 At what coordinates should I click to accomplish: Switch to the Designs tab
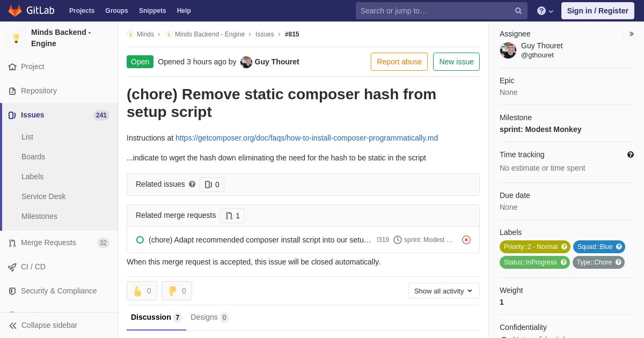[x=209, y=317]
